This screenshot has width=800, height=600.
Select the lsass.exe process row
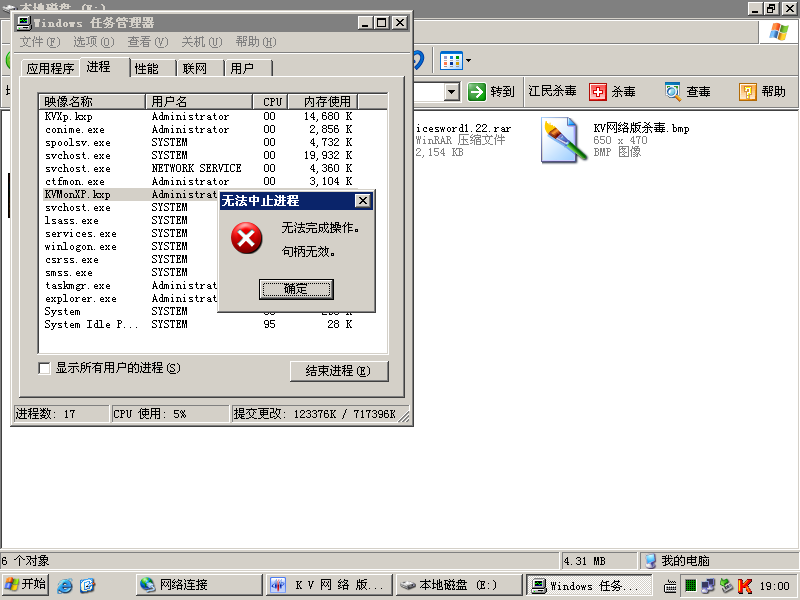131,220
